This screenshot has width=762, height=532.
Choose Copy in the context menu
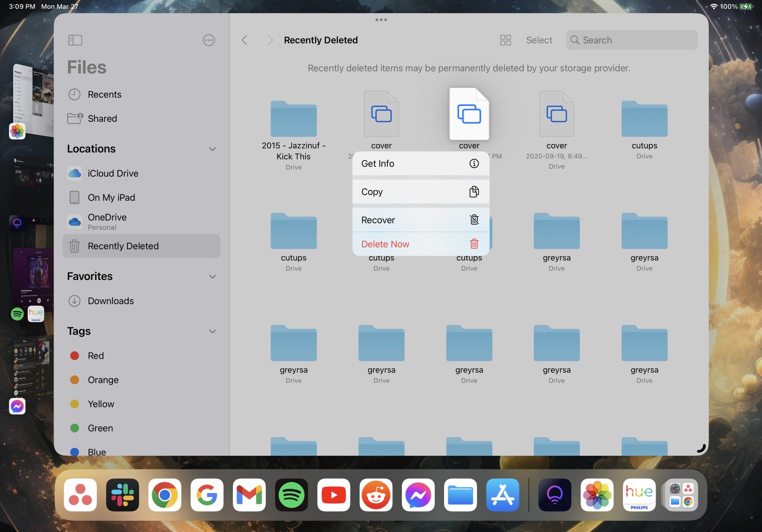point(420,192)
